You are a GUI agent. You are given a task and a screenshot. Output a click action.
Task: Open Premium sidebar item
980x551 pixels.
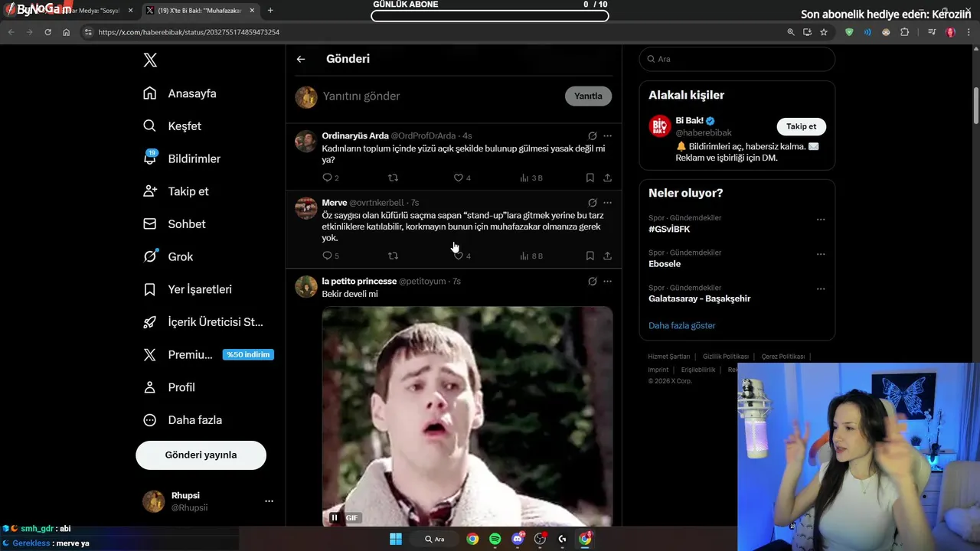coord(208,354)
